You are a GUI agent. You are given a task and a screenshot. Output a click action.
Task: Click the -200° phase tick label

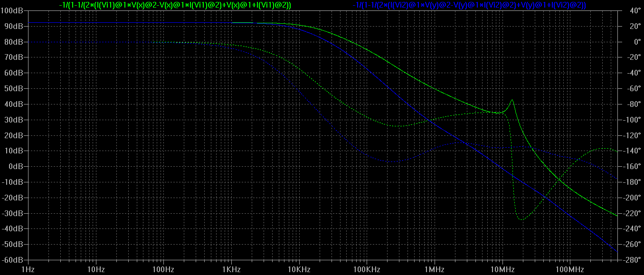[x=633, y=198]
